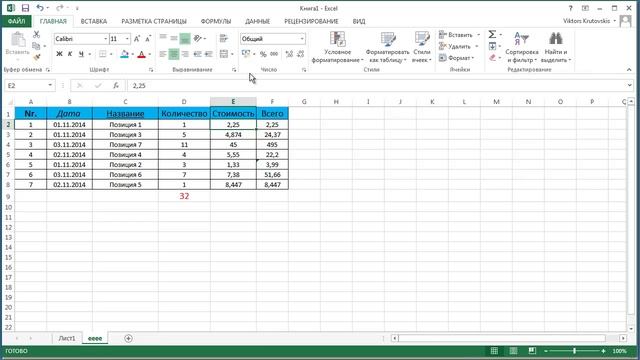Switch to the ДАННЫЕ tab
Image resolution: width=640 pixels, height=360 pixels.
pyautogui.click(x=257, y=21)
